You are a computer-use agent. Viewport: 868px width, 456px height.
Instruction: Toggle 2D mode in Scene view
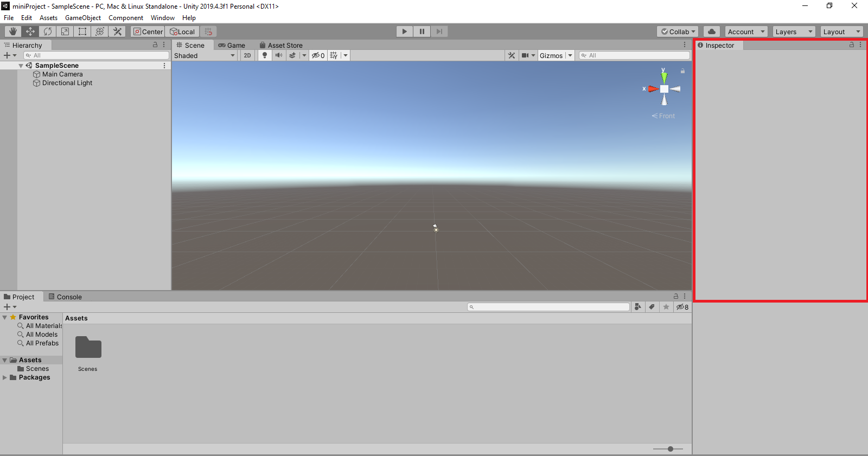(247, 55)
